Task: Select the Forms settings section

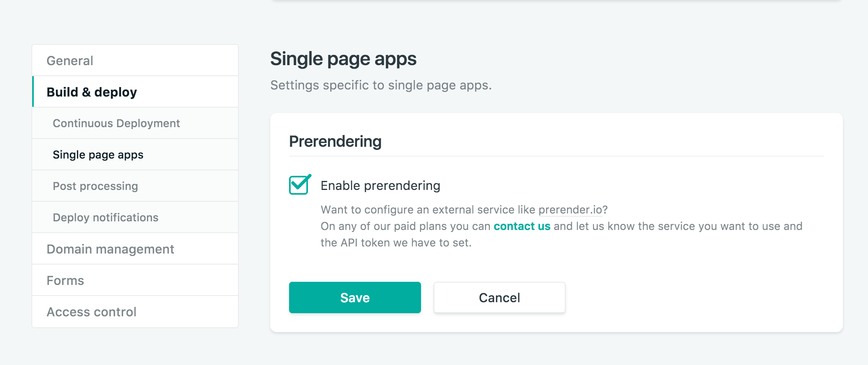Action: 65,280
